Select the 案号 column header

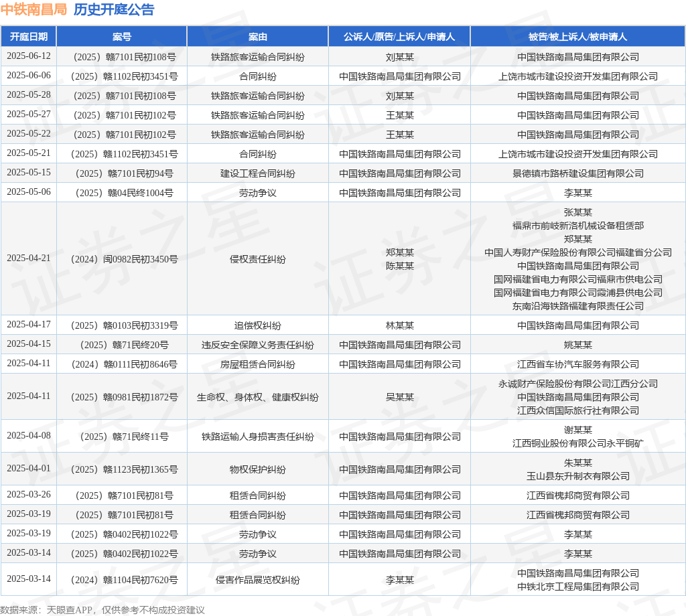121,37
